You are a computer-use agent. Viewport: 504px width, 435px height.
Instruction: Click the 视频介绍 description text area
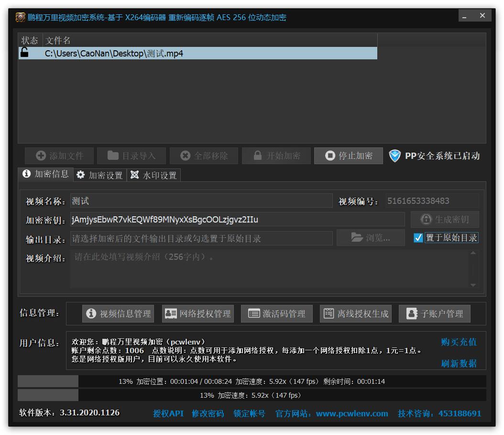click(269, 269)
